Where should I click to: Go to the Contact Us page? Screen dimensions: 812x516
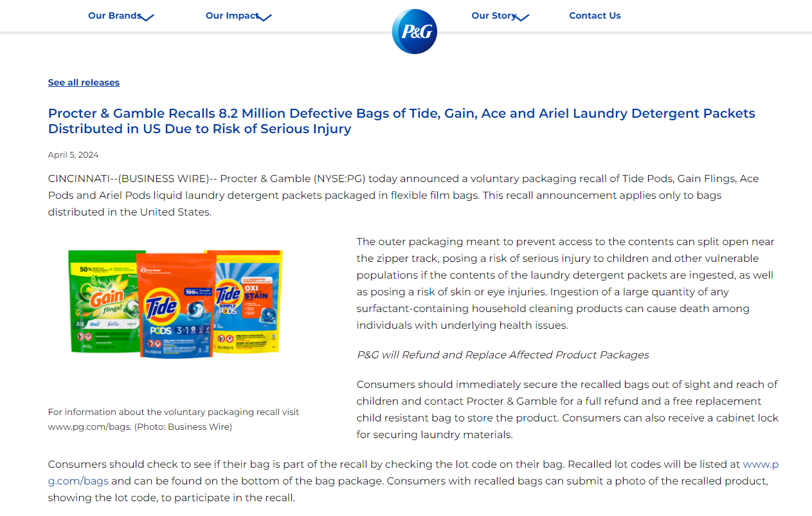click(x=595, y=15)
